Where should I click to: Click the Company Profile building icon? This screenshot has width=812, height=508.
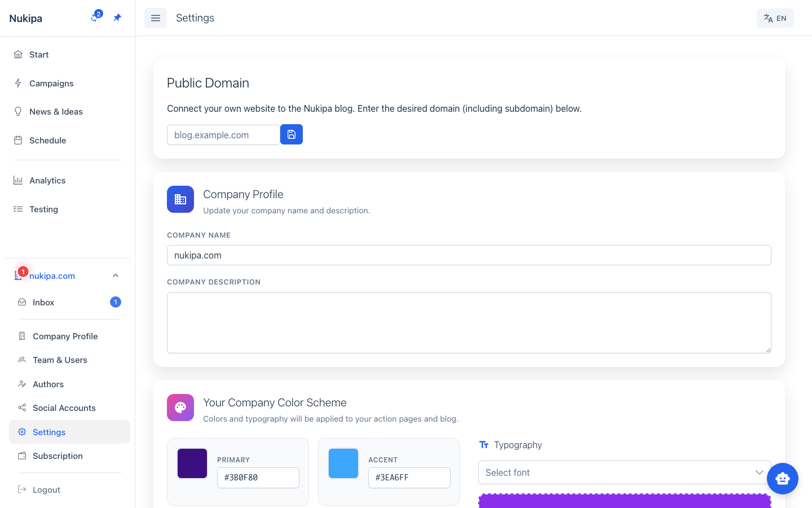point(180,199)
